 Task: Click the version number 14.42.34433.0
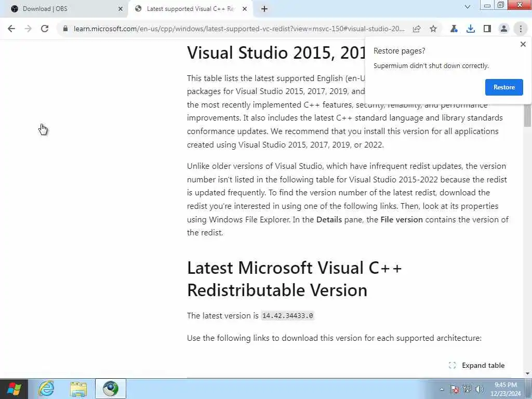point(288,316)
